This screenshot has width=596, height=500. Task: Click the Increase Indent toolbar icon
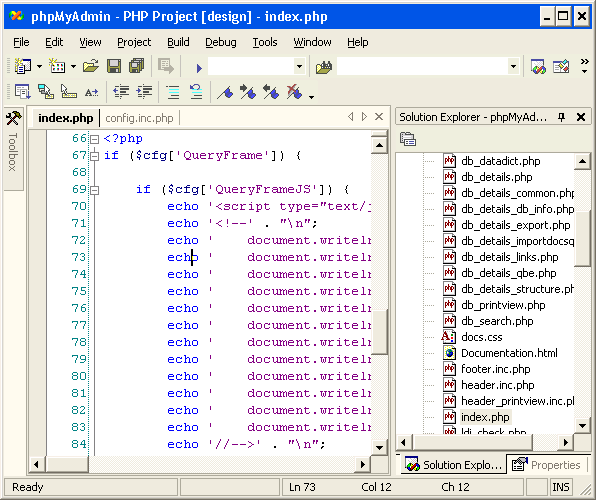coord(144,92)
